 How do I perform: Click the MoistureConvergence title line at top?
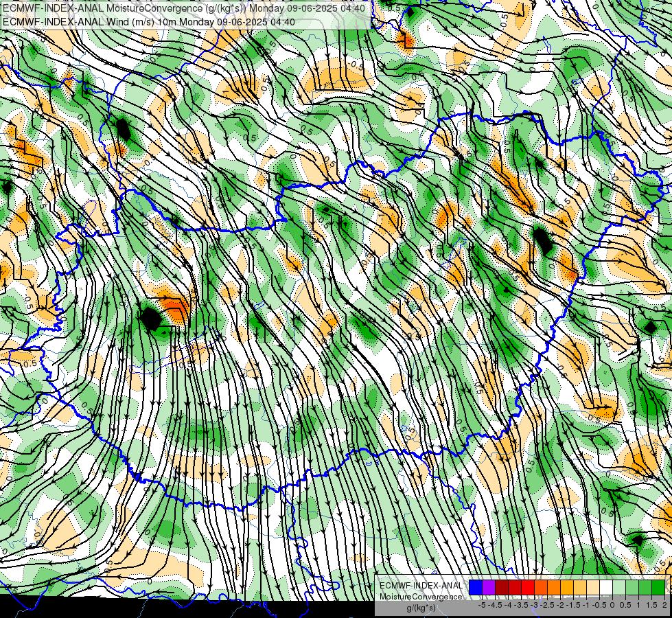pyautogui.click(x=183, y=8)
